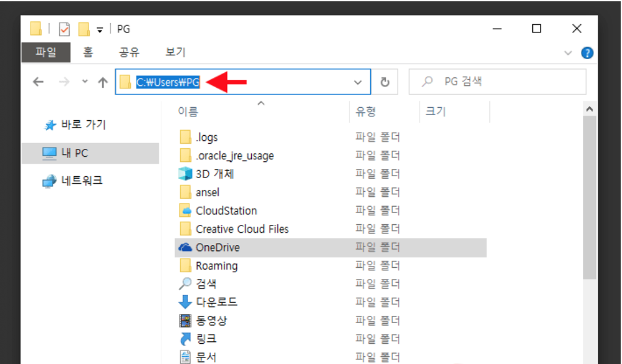The image size is (622, 364).
Task: Sort by the 이름 column header
Action: 187,111
